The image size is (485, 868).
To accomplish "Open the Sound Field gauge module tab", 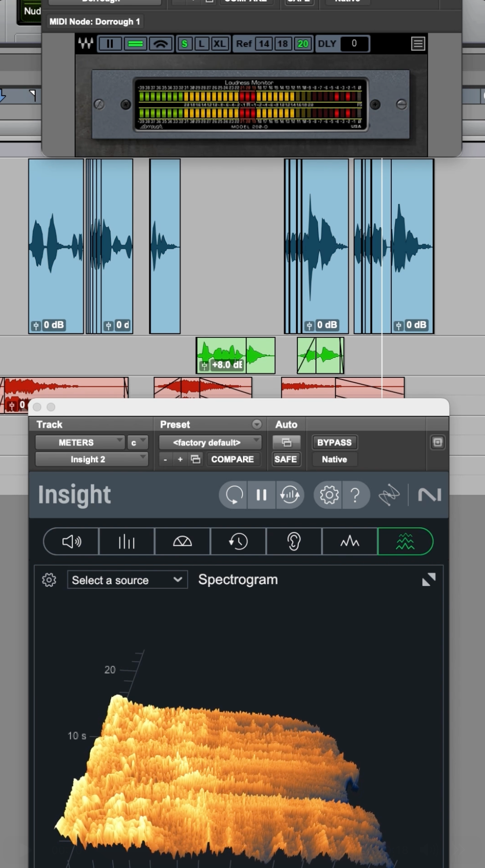I will [x=182, y=541].
